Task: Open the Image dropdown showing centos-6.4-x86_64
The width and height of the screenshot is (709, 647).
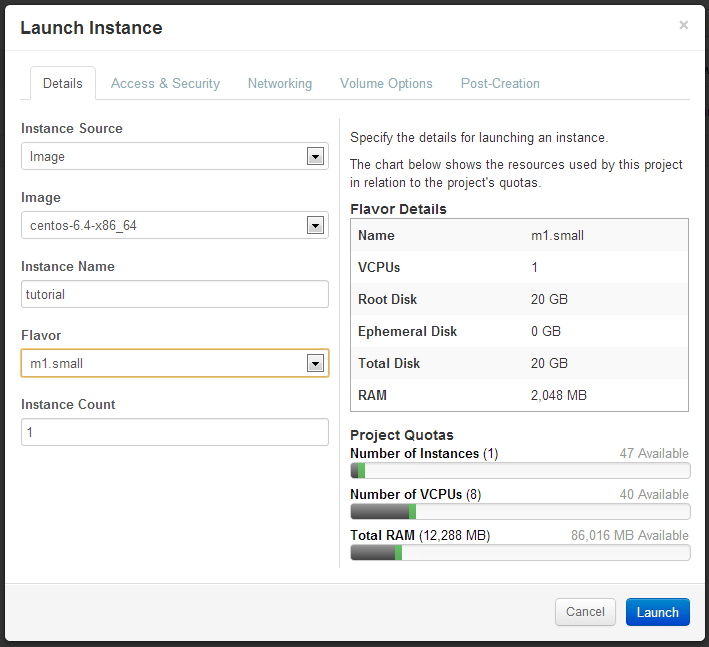Action: pyautogui.click(x=175, y=225)
